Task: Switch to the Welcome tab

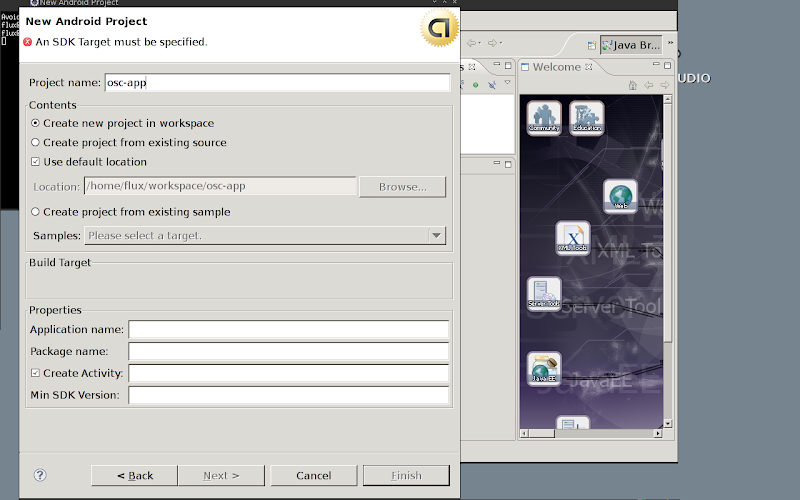Action: (x=555, y=67)
